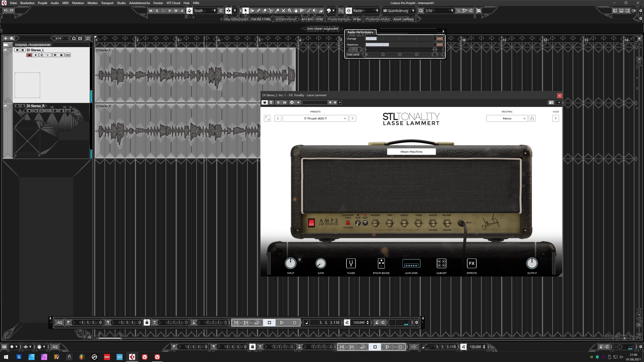This screenshot has width=644, height=362.
Task: Solo the DI Stereo_L track
Action: tap(22, 50)
